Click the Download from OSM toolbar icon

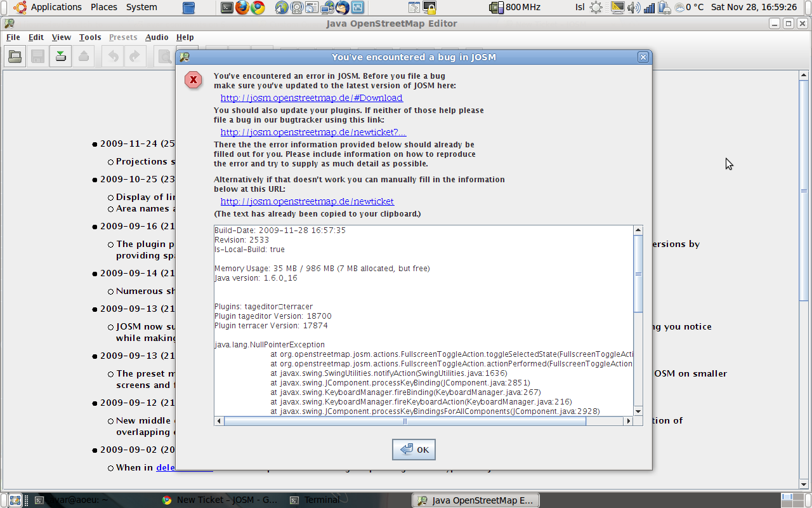60,57
